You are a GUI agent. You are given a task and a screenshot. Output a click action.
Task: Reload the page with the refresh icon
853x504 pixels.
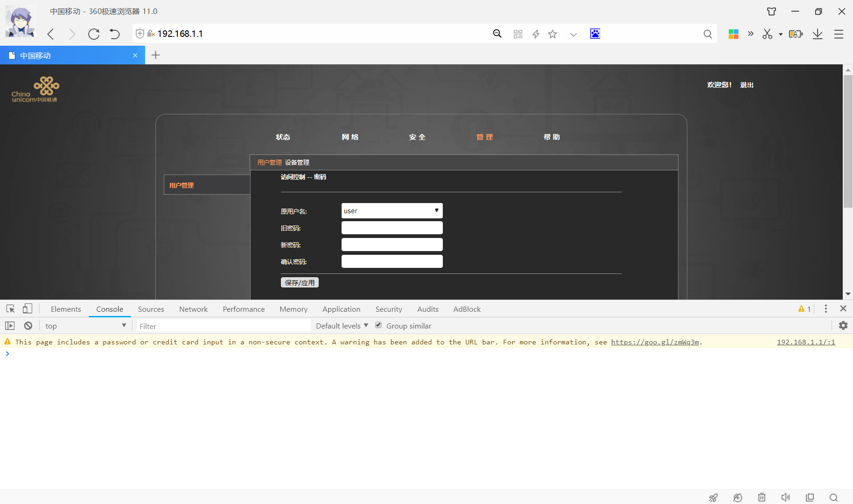point(94,34)
